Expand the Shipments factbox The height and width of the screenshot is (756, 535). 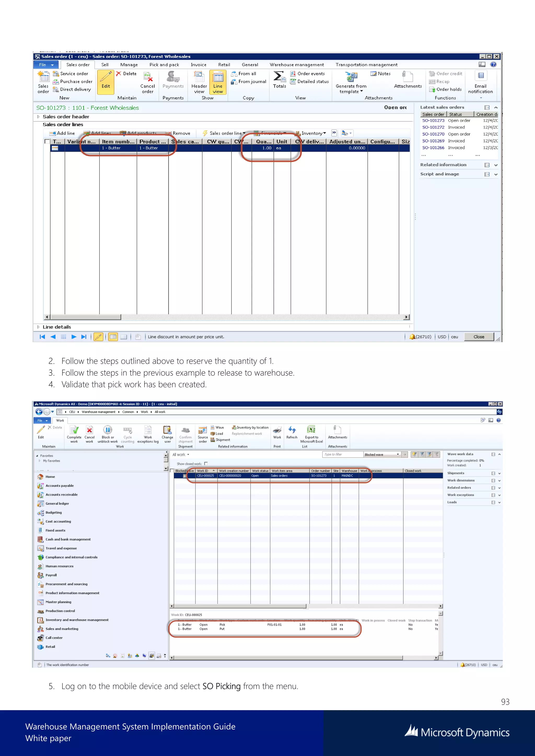(x=499, y=473)
